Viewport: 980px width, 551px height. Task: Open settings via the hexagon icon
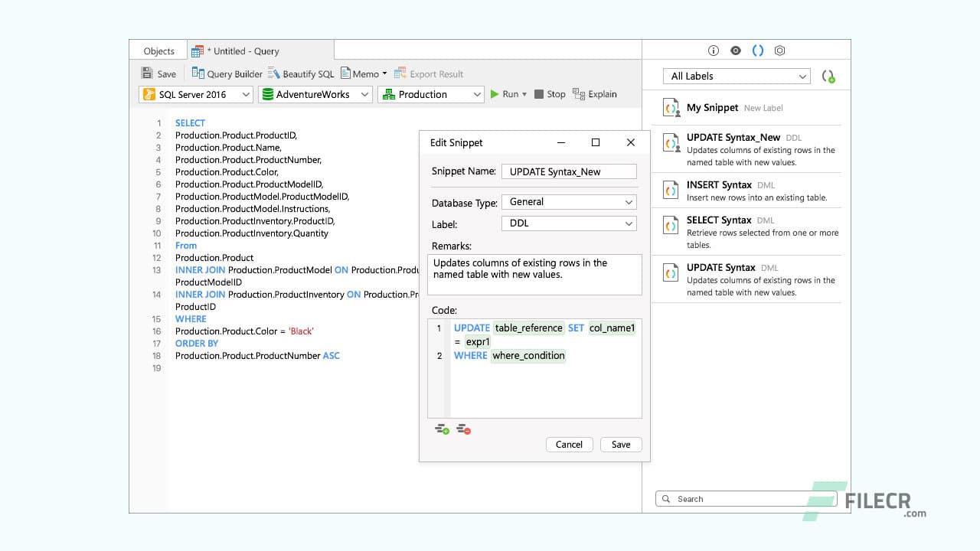(779, 50)
